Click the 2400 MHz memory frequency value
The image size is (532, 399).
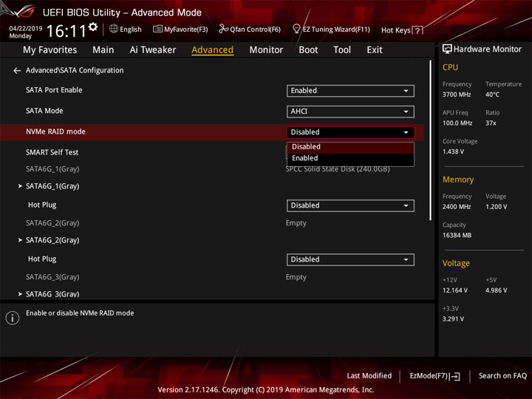coord(457,207)
